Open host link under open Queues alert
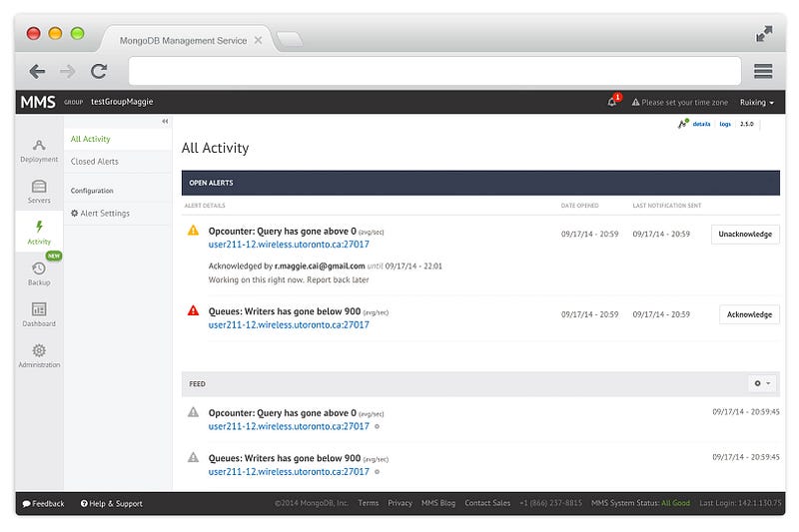The height and width of the screenshot is (532, 799). 289,324
